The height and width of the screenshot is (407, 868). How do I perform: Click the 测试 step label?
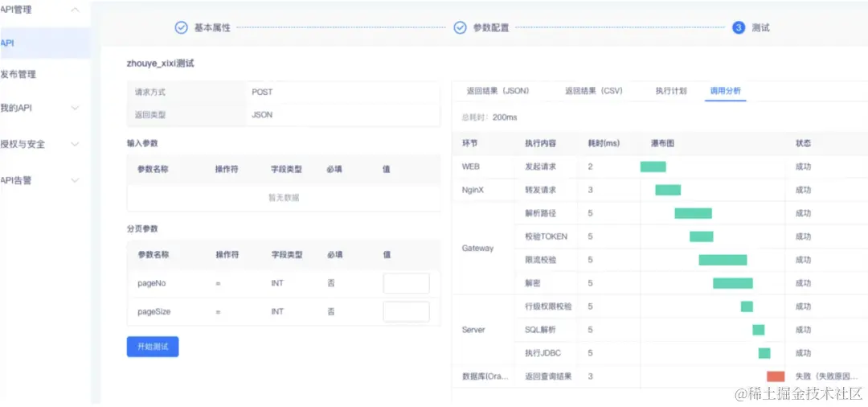tap(760, 27)
